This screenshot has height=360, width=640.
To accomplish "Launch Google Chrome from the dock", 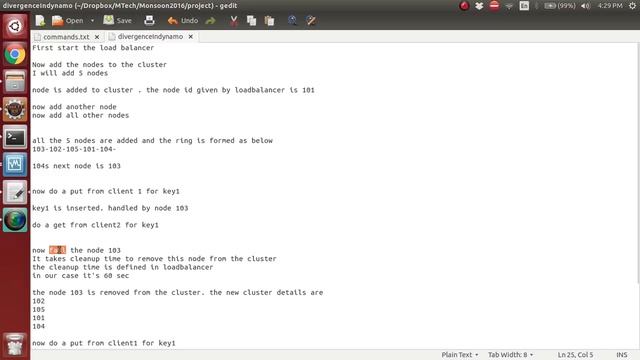I will [x=15, y=54].
